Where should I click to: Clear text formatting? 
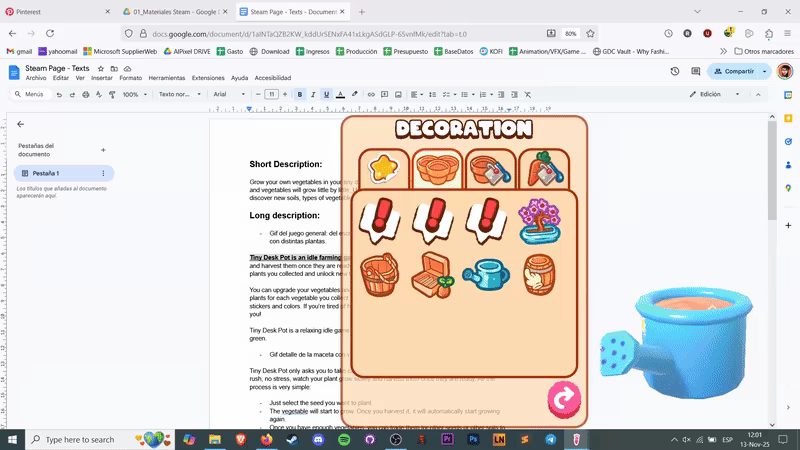[528, 94]
